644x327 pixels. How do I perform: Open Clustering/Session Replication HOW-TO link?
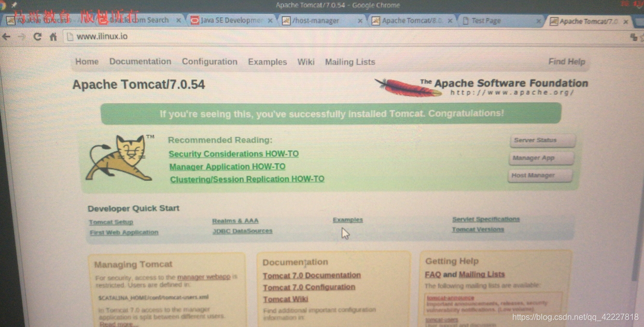click(247, 179)
